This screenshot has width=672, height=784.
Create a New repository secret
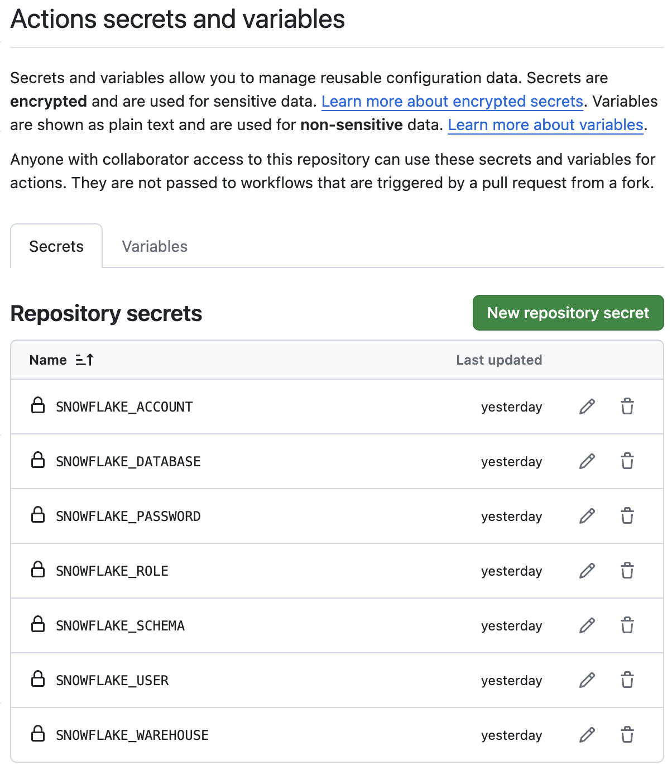568,313
